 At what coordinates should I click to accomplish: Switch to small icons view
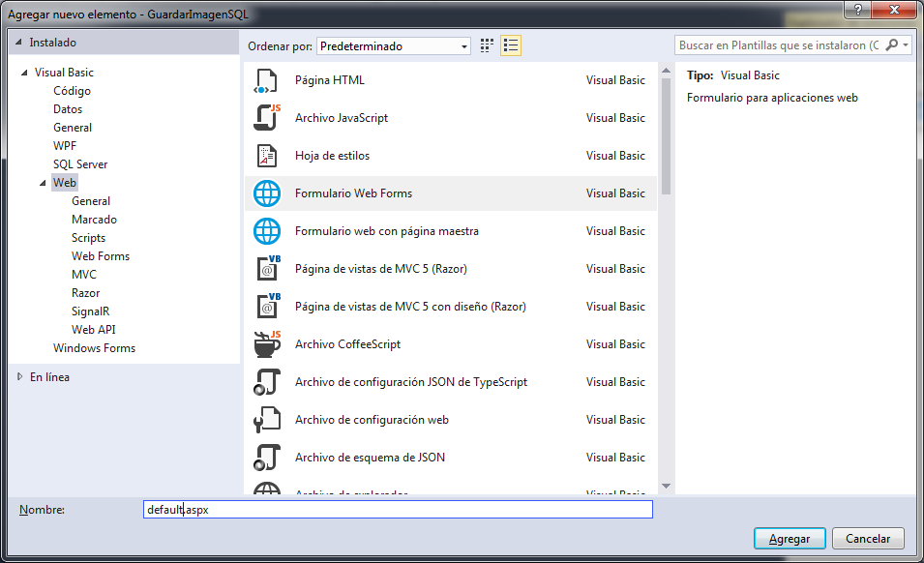(488, 45)
